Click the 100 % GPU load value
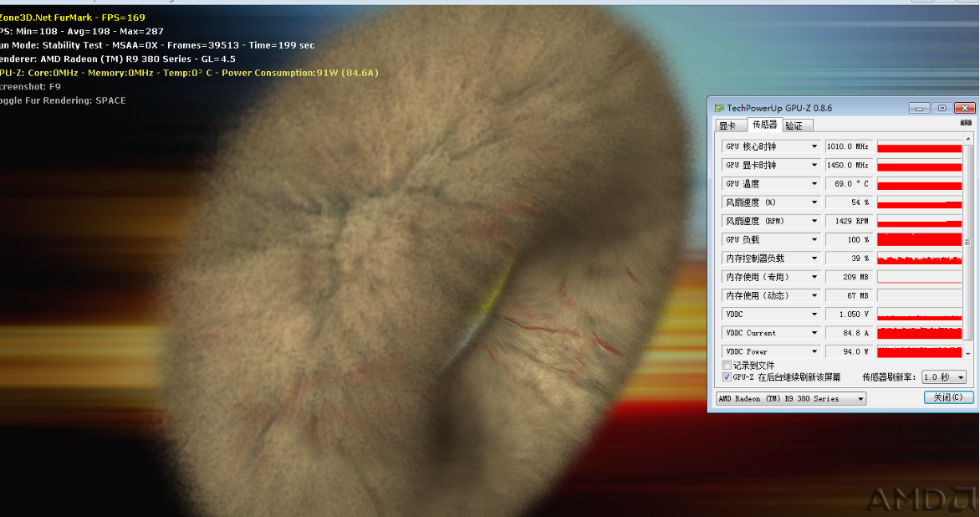The width and height of the screenshot is (980, 517). (x=848, y=239)
